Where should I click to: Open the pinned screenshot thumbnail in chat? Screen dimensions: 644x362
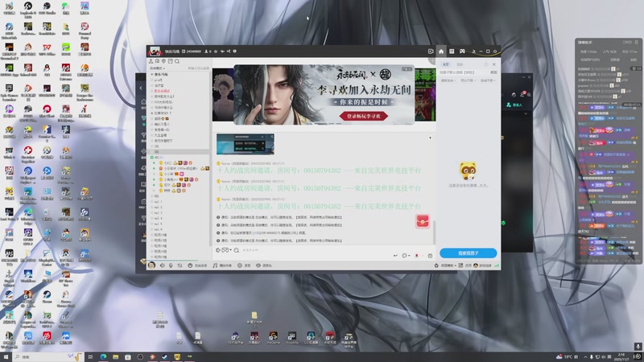pyautogui.click(x=246, y=144)
